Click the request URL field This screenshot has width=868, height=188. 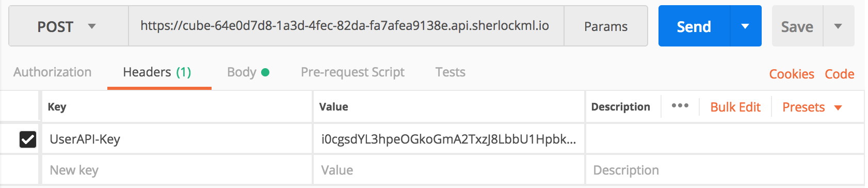pyautogui.click(x=346, y=26)
